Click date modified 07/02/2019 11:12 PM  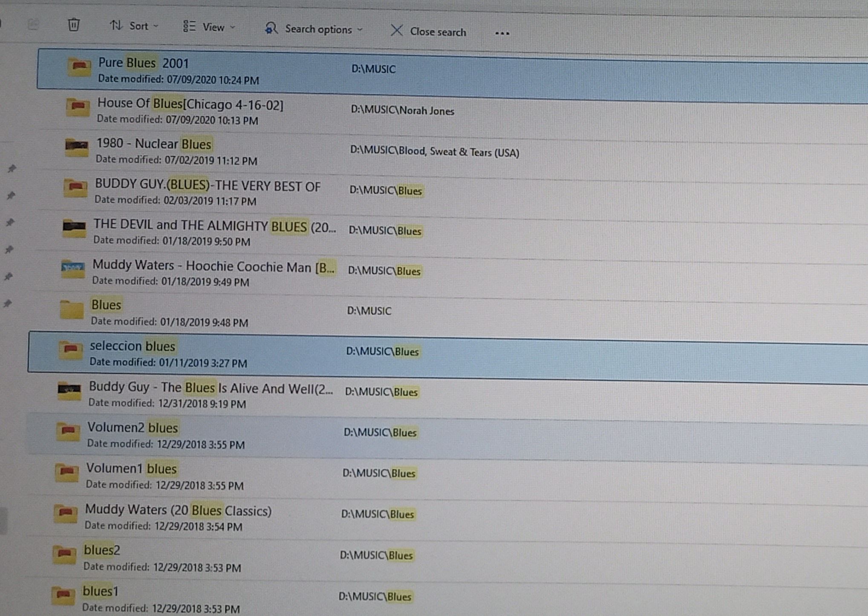pos(176,160)
